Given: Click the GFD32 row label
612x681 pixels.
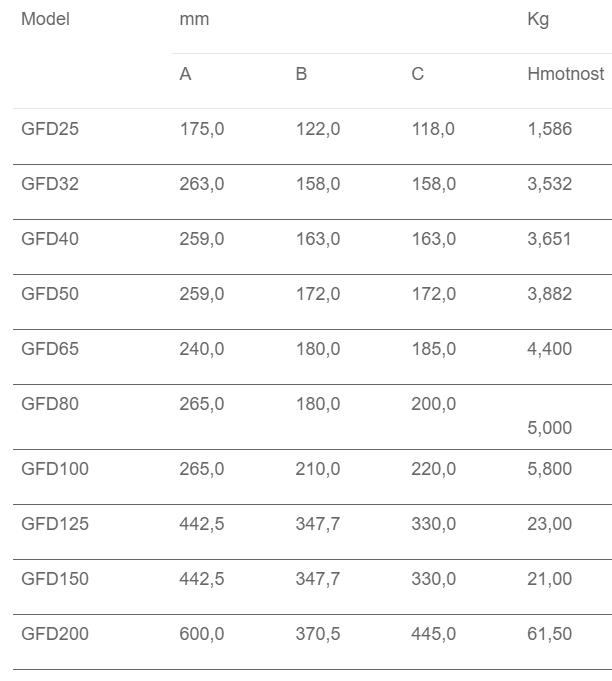Looking at the screenshot, I should pos(50,184).
